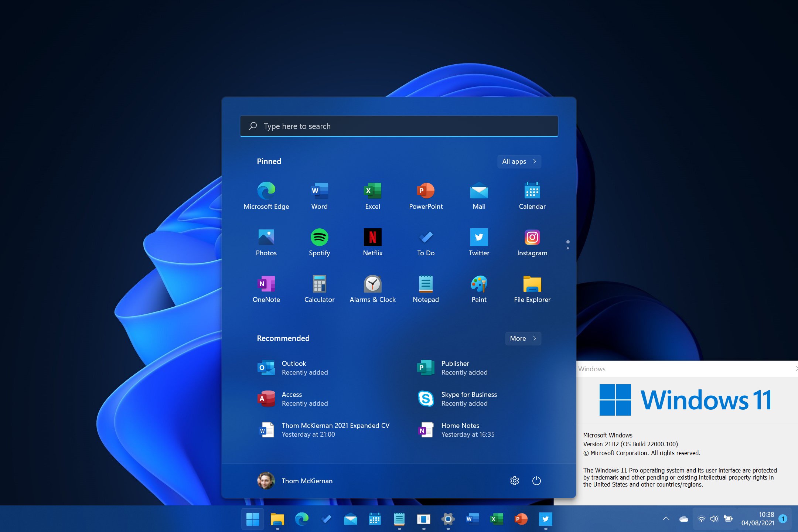The image size is (798, 532).
Task: Open the pinned Notepad app
Action: click(x=426, y=289)
